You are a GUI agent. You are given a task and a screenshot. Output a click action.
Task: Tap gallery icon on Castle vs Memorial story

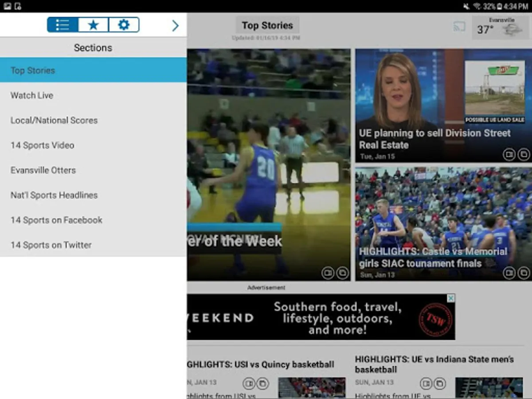point(524,273)
